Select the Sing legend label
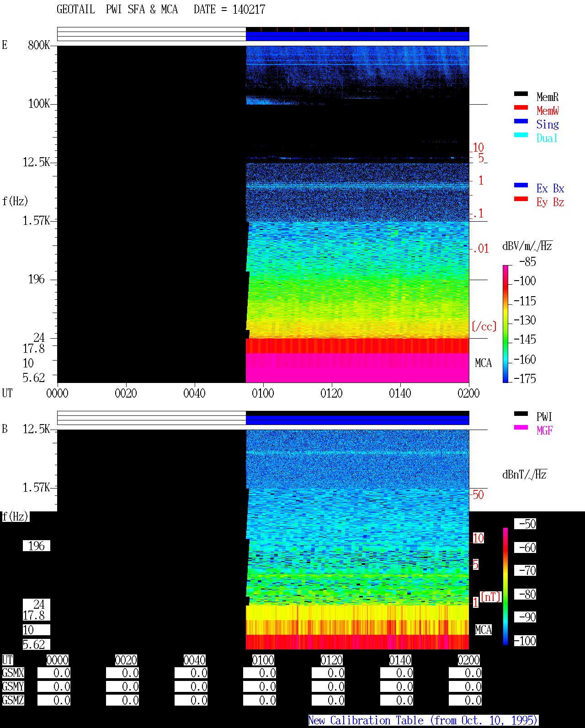This screenshot has height=728, width=585. coord(548,124)
